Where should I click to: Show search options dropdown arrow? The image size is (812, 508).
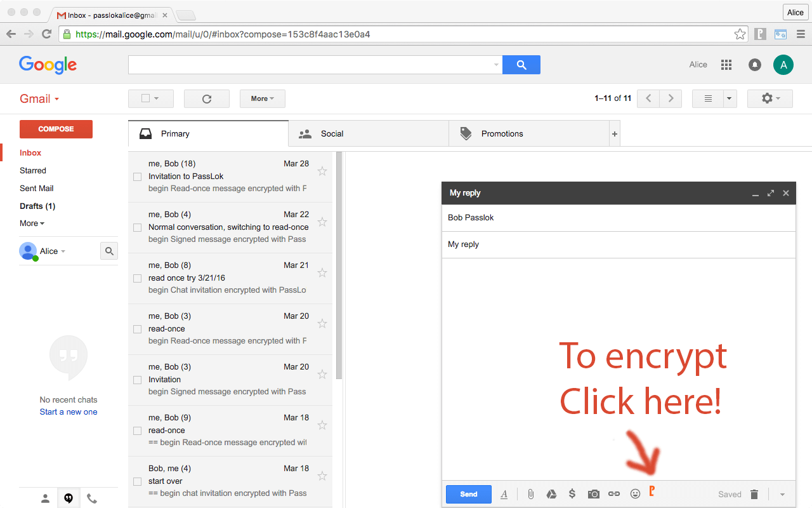[x=496, y=65]
